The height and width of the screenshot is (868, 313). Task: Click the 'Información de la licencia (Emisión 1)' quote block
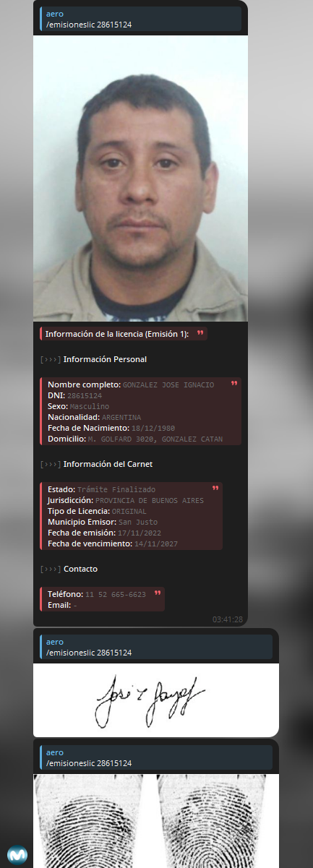click(x=124, y=334)
